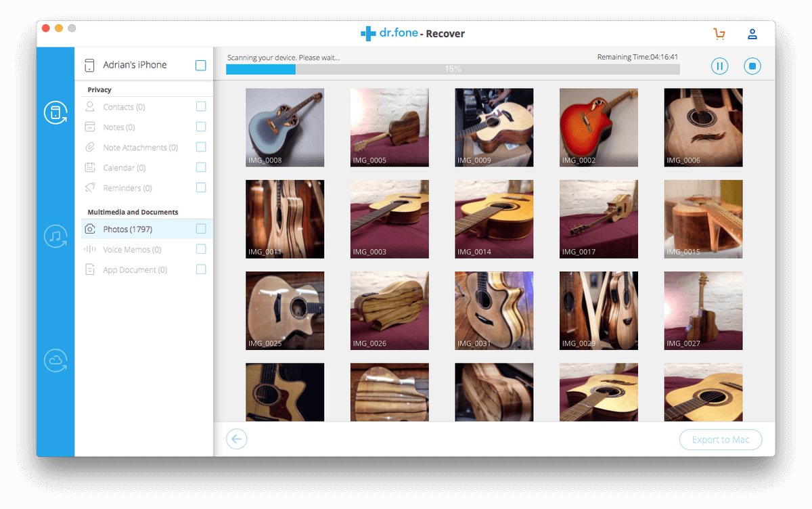
Task: Close the dr.fone window
Action: pyautogui.click(x=46, y=28)
